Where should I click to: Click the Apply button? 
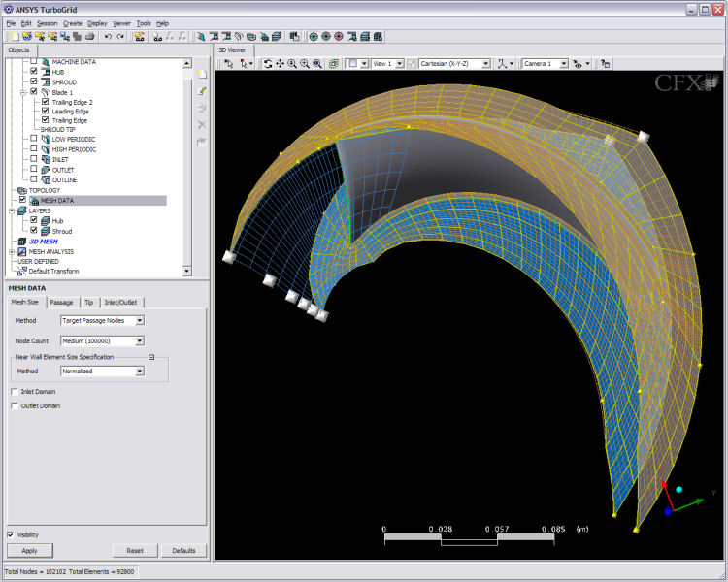[30, 551]
